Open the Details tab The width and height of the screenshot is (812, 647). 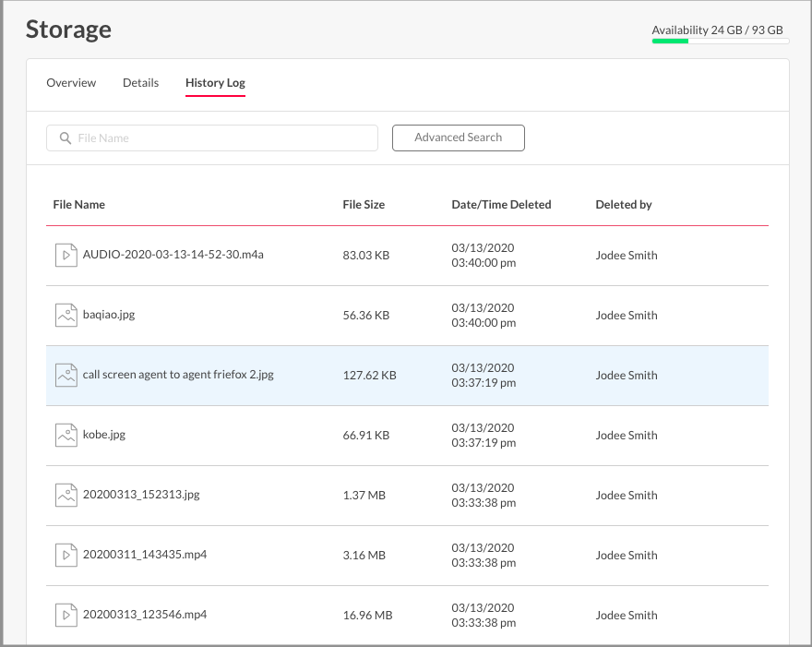click(141, 83)
